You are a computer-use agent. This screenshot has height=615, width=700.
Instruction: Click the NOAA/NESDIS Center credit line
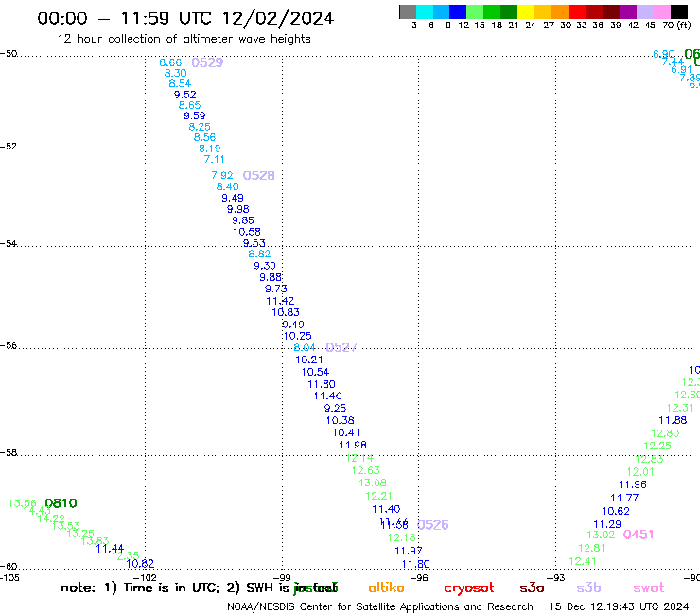pos(380,606)
